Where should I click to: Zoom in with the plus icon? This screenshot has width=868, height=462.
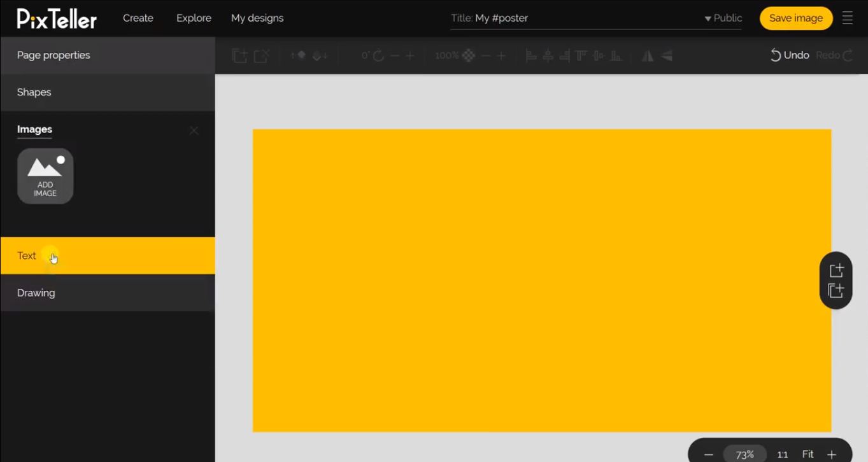[x=831, y=454]
